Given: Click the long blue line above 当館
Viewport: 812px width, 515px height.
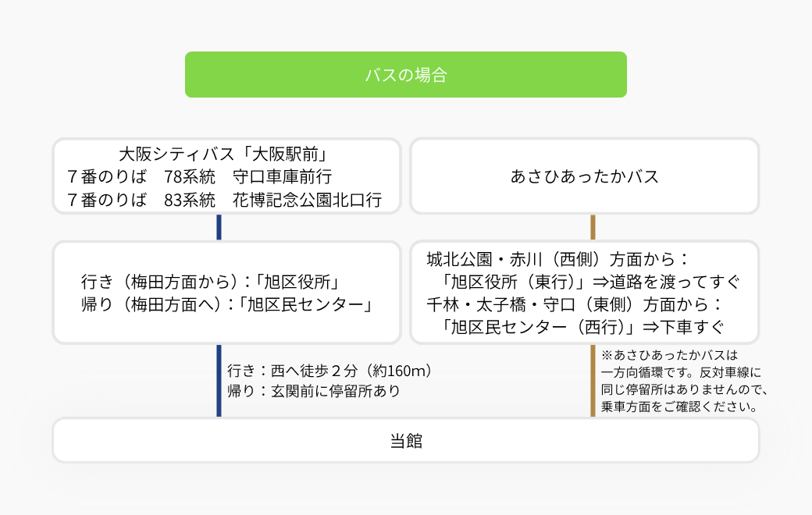Looking at the screenshot, I should point(219,381).
